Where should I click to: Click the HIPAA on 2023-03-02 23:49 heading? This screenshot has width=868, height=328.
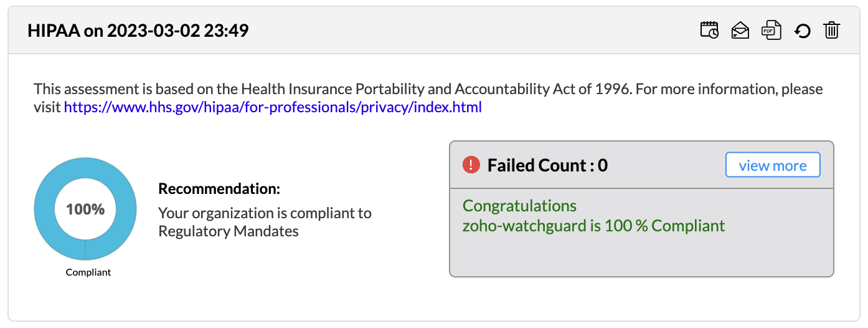click(x=138, y=31)
